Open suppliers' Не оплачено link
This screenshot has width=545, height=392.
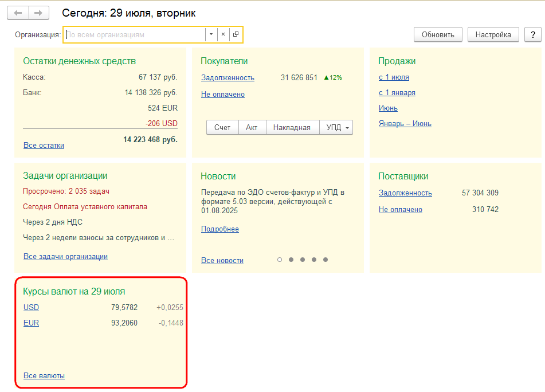[401, 210]
